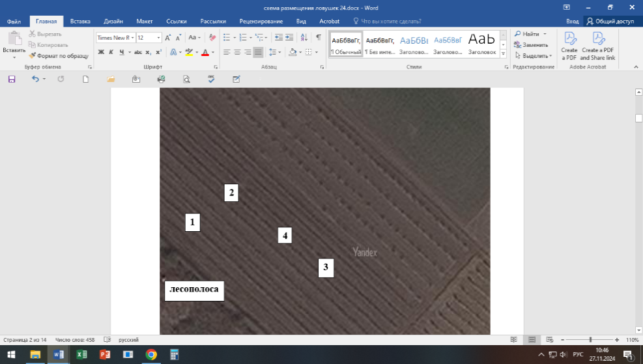The image size is (643, 364).
Task: Open borders dropdown arrow
Action: coord(316,52)
